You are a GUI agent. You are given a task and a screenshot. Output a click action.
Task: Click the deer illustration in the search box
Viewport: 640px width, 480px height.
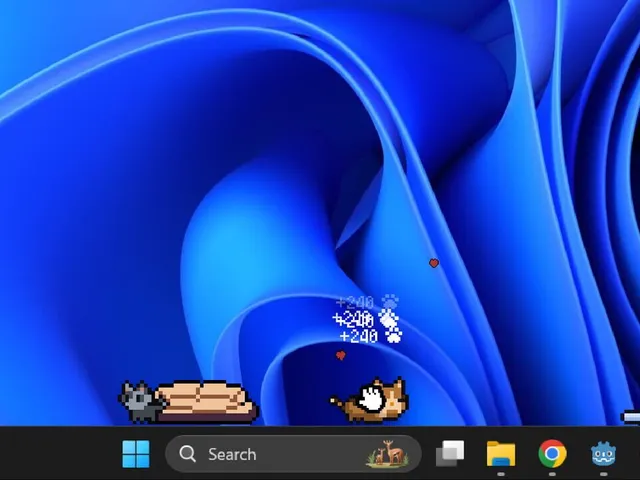point(387,453)
